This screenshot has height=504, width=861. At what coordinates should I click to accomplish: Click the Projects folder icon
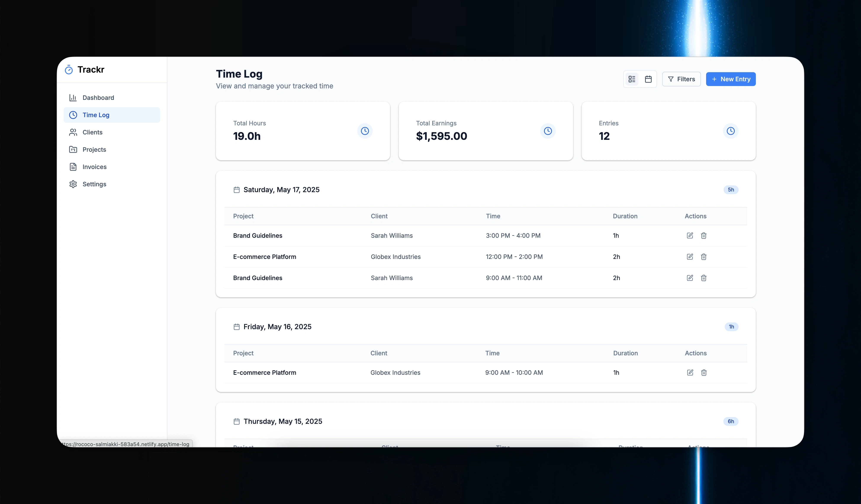point(73,150)
